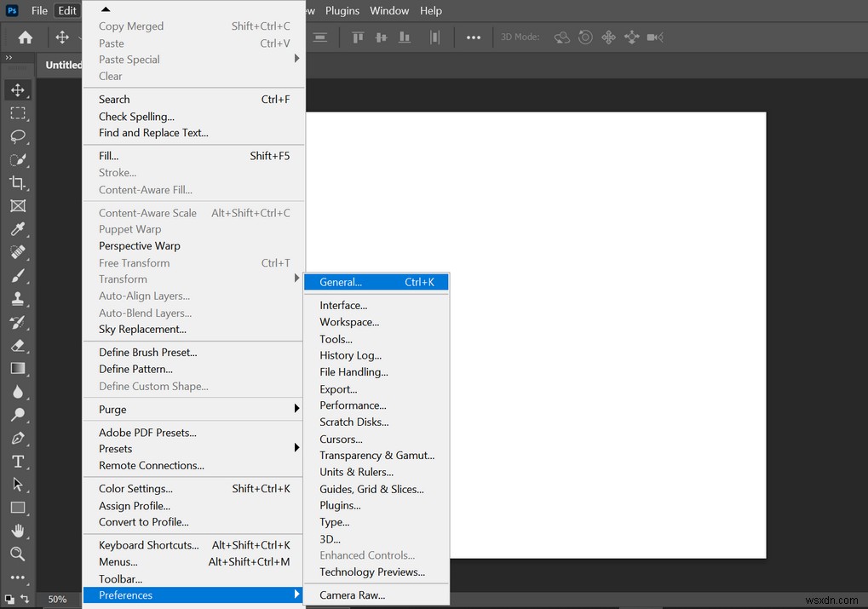
Task: Select the Hand tool
Action: pos(17,531)
